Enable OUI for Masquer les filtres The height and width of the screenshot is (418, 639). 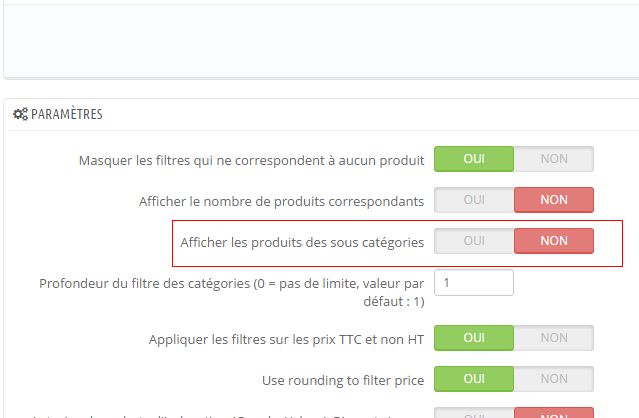(474, 159)
